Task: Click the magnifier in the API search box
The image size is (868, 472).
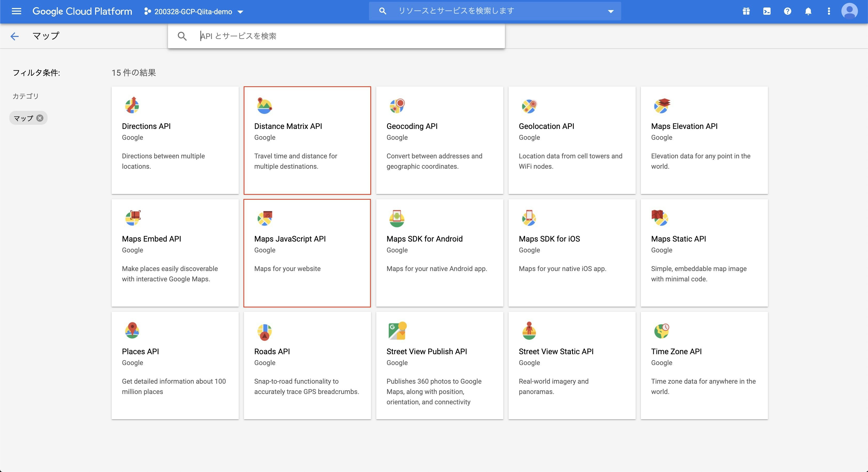Action: click(182, 36)
